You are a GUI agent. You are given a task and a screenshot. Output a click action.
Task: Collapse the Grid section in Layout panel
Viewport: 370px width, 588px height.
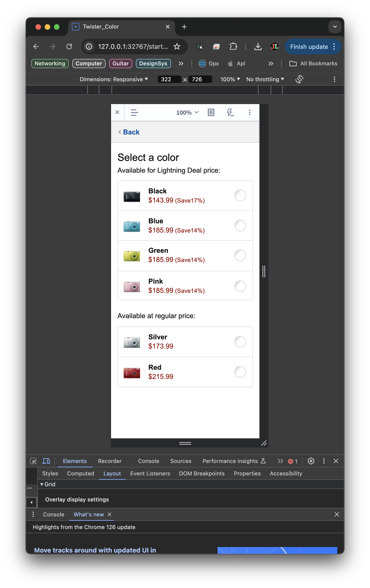point(42,484)
